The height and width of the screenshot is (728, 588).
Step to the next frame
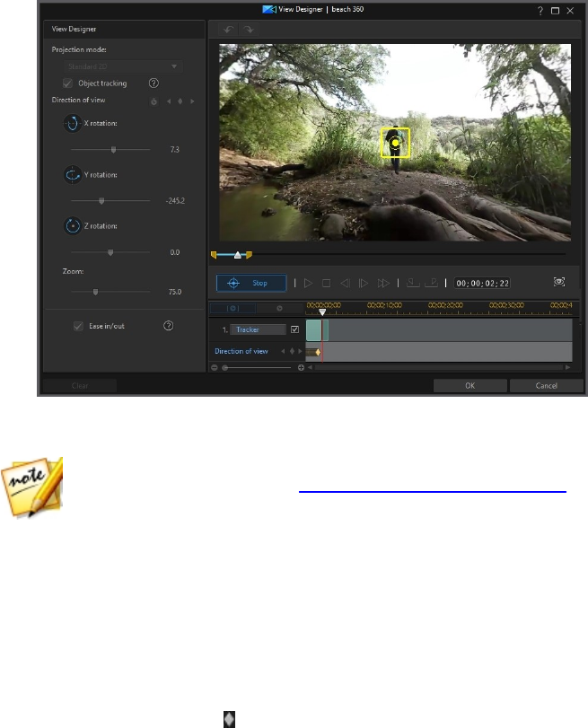(x=364, y=284)
